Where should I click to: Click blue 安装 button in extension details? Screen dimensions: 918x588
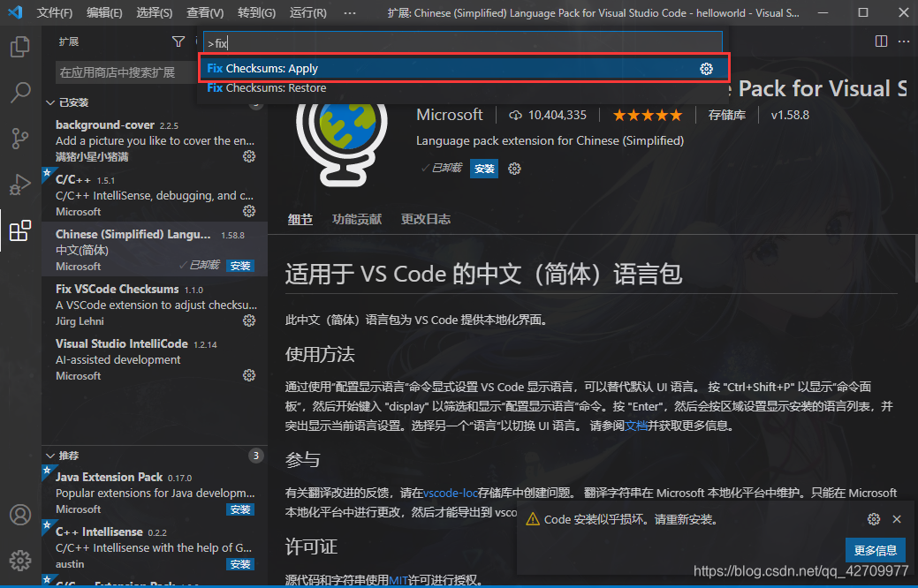pos(484,169)
